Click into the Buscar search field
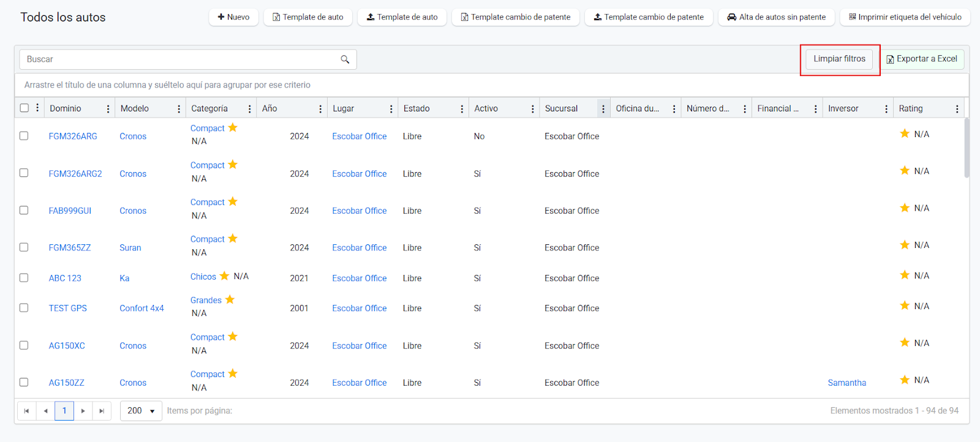 point(178,59)
